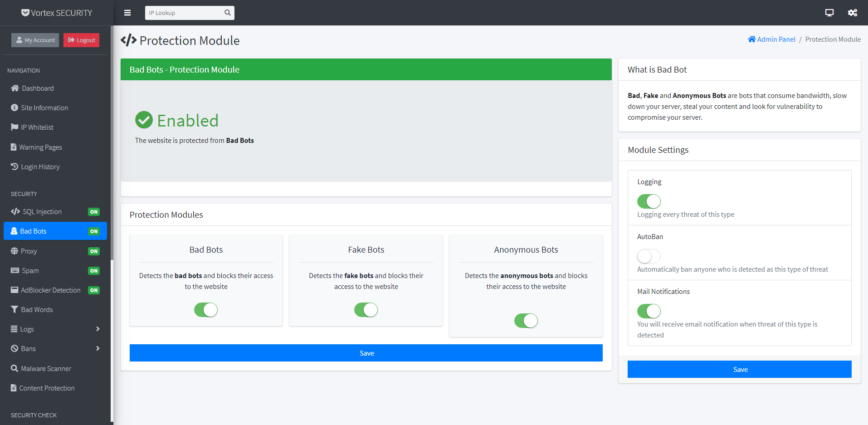
Task: Click the hamburger menu icon
Action: tap(127, 13)
